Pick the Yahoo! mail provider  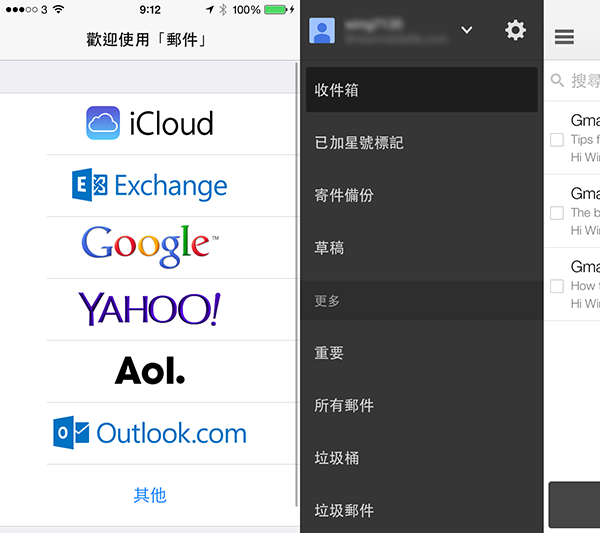click(x=149, y=309)
